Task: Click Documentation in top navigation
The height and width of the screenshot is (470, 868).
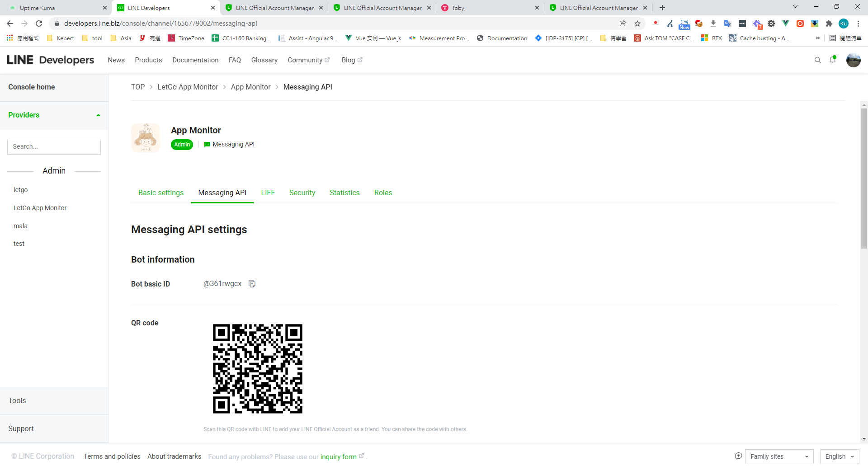Action: coord(195,60)
